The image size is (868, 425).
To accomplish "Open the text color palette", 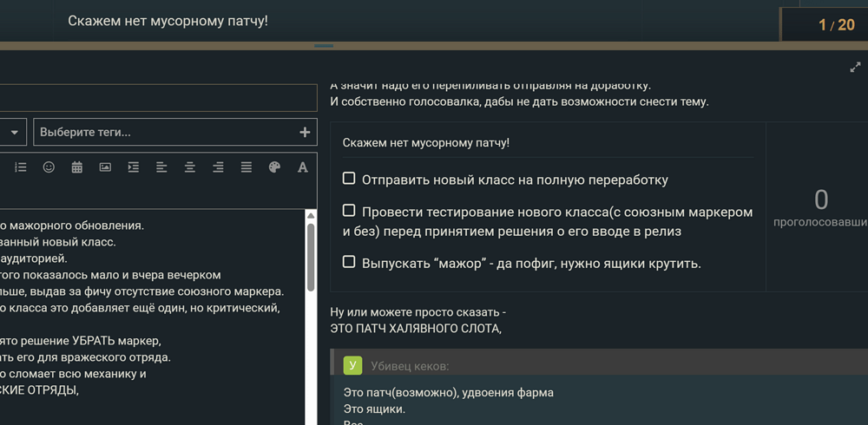I will click(274, 167).
